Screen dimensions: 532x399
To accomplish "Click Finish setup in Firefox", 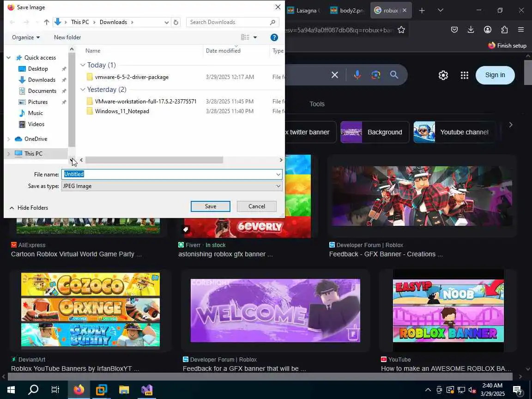I will (507, 45).
